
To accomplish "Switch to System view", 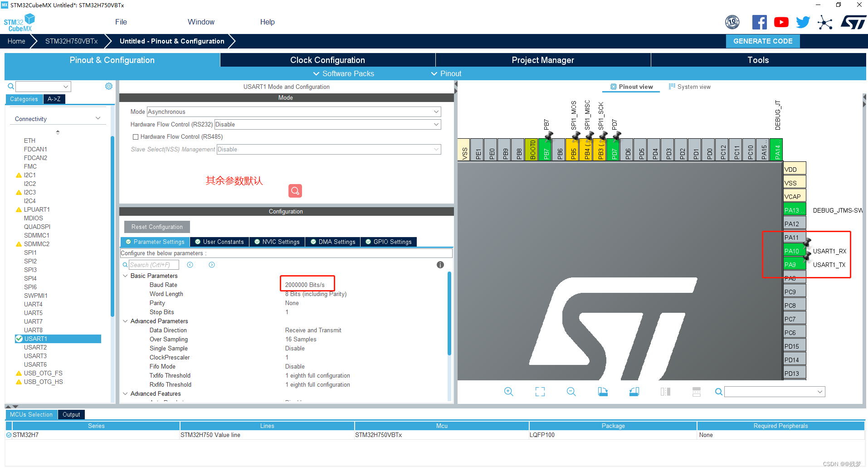I will coord(690,87).
